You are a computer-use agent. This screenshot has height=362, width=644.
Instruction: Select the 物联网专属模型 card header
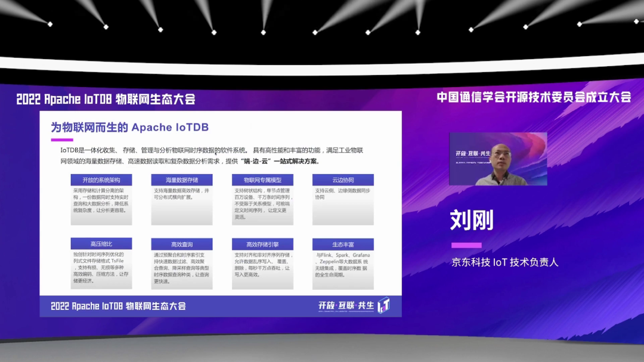(262, 180)
